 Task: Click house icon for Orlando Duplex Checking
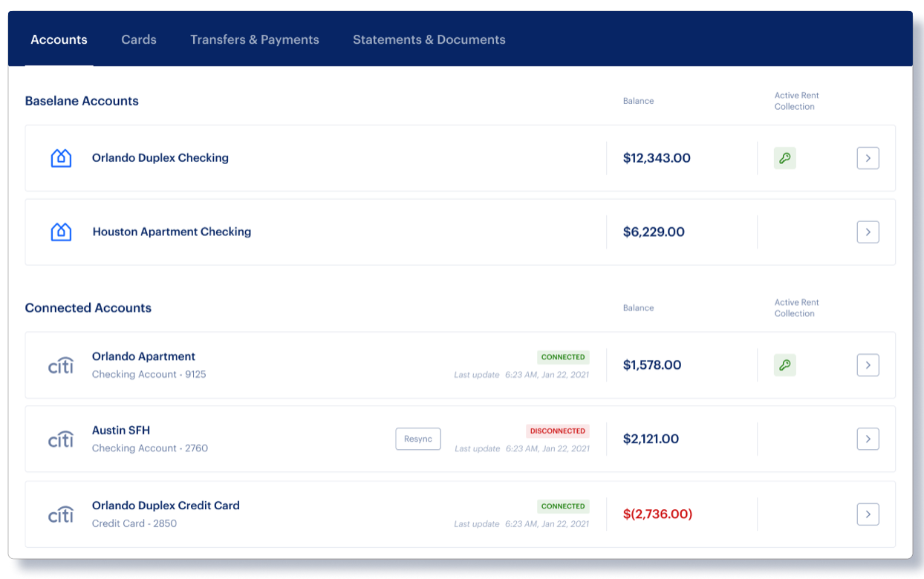(61, 157)
